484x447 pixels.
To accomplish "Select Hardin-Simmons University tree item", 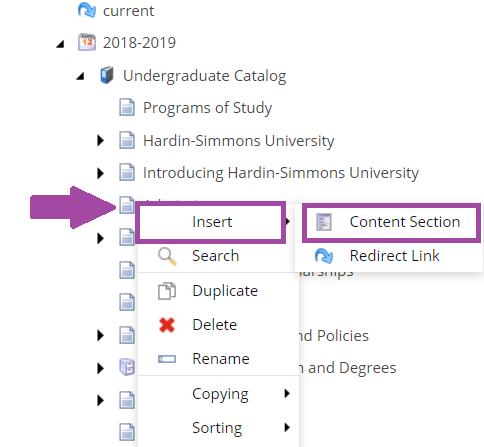I will point(238,141).
